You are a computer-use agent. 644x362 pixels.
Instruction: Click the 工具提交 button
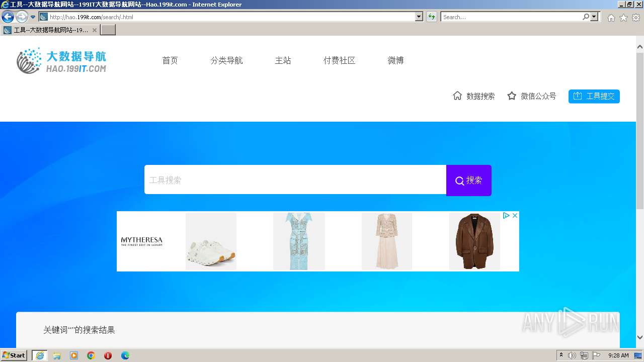click(594, 96)
